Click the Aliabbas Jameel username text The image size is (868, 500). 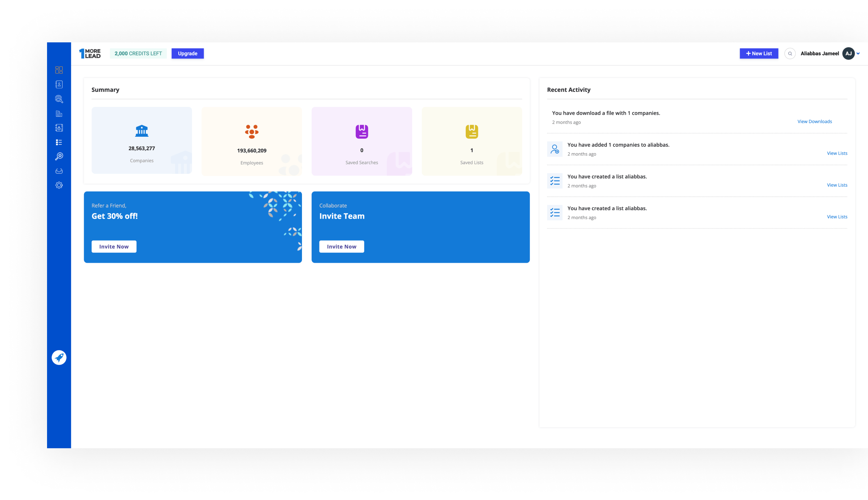tap(819, 54)
